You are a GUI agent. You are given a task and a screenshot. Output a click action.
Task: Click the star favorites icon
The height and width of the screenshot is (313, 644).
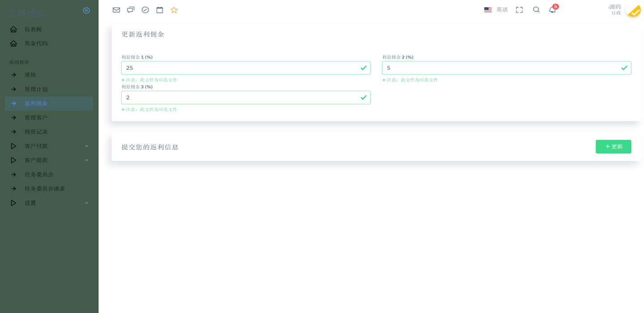click(x=174, y=10)
